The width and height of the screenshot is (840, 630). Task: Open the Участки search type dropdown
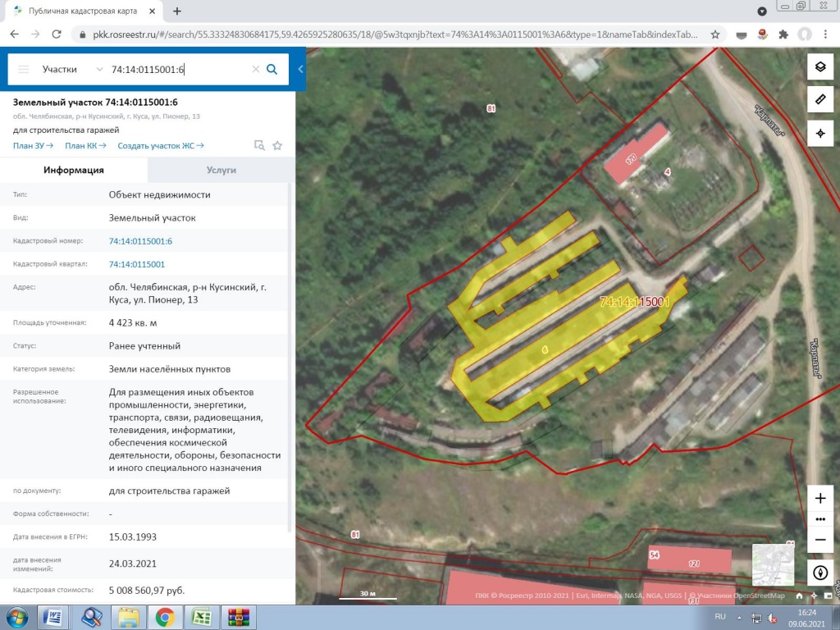[x=72, y=69]
